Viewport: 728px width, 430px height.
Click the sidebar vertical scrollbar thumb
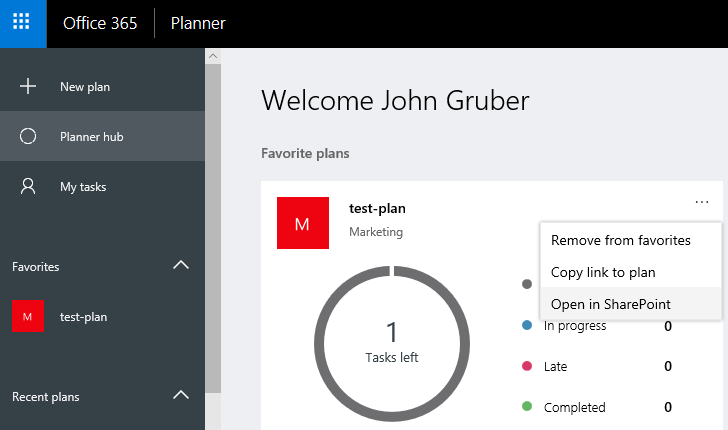pyautogui.click(x=213, y=228)
